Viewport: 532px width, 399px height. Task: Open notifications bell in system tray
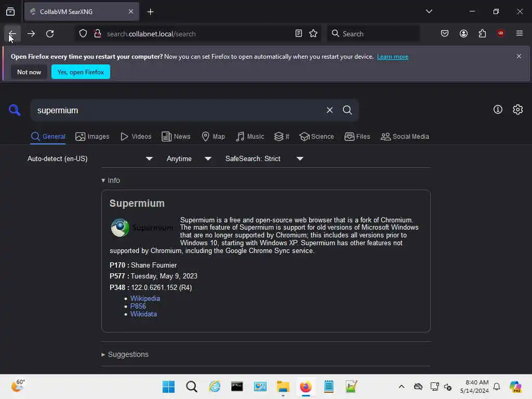pyautogui.click(x=497, y=387)
